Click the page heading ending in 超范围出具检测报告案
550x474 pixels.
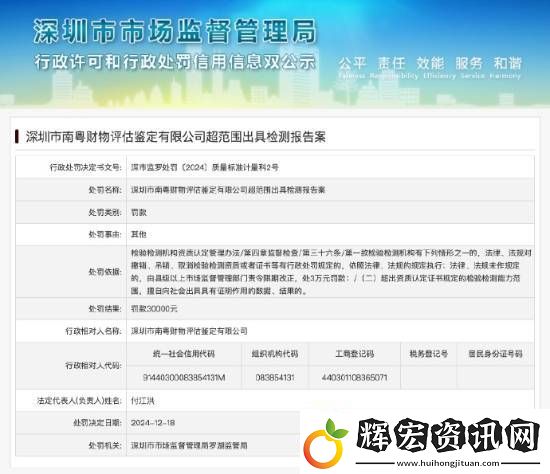click(175, 137)
